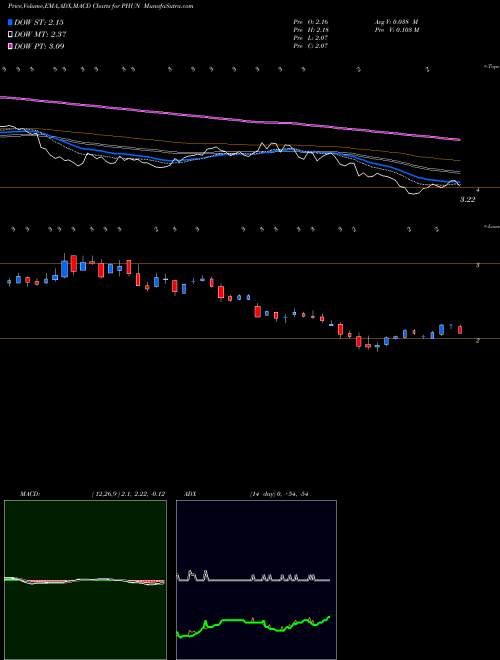Click the 'Avg V: 0.088 M' value

click(396, 21)
